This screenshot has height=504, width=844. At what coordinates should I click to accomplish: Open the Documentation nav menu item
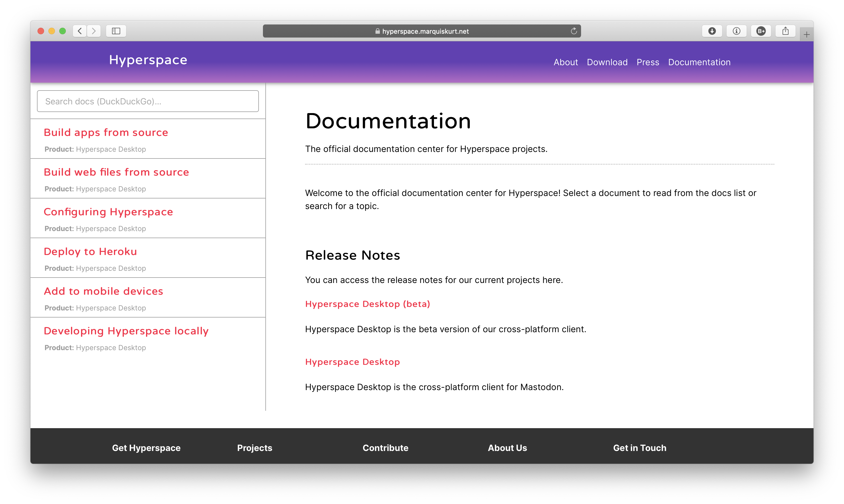point(699,62)
